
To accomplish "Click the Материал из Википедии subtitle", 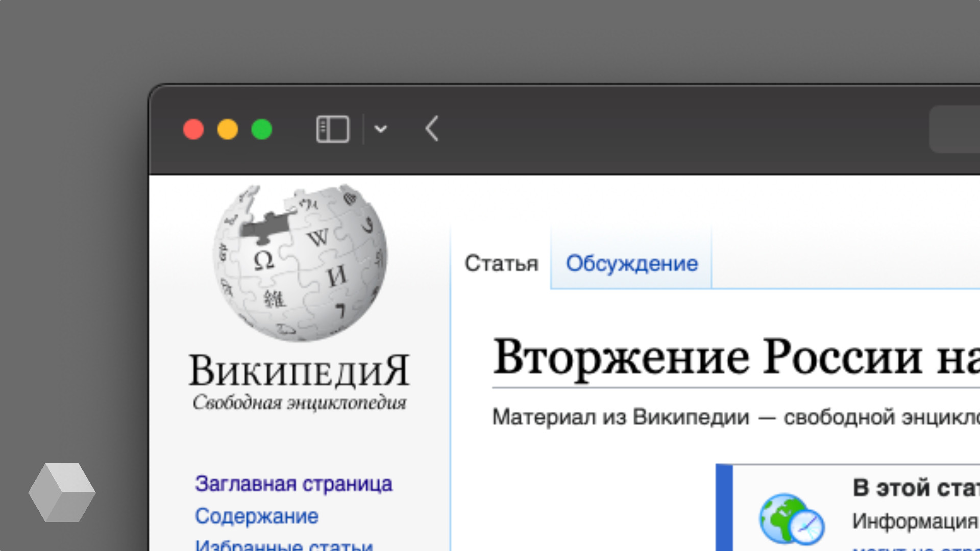I will (x=736, y=417).
